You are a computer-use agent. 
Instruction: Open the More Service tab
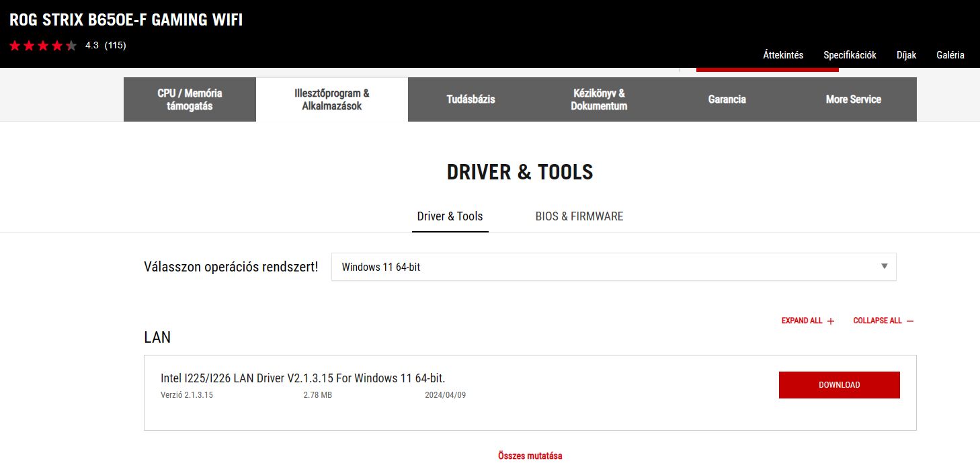tap(853, 99)
